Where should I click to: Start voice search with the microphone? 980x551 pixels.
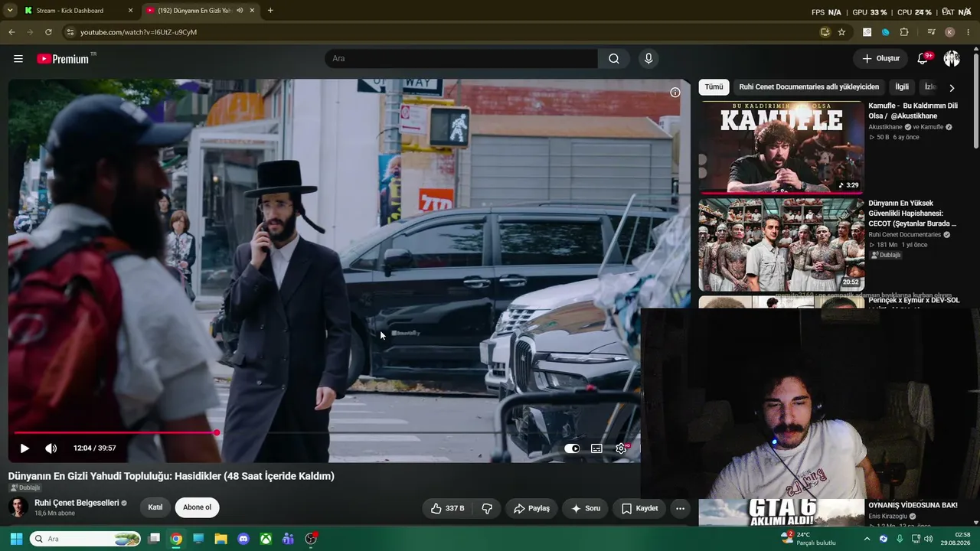click(x=648, y=59)
